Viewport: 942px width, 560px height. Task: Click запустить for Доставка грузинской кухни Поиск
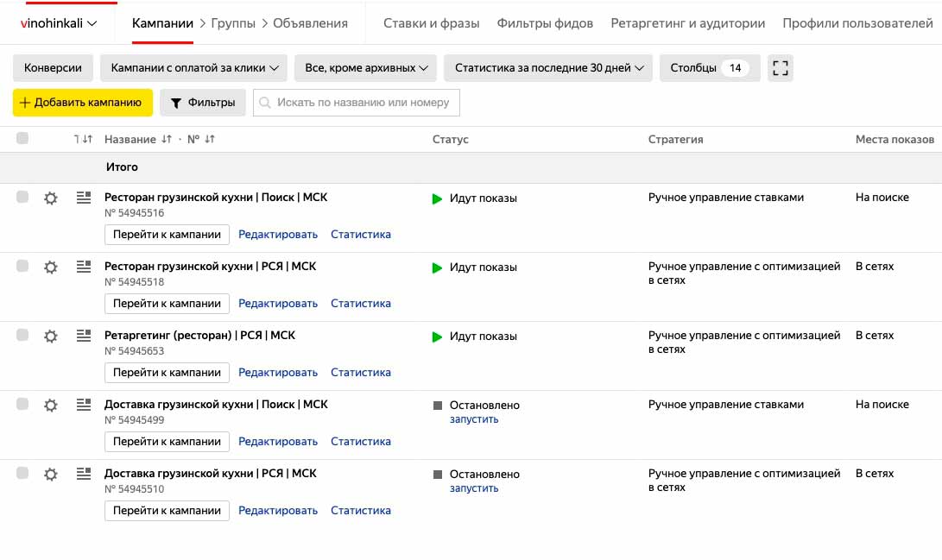click(x=474, y=419)
